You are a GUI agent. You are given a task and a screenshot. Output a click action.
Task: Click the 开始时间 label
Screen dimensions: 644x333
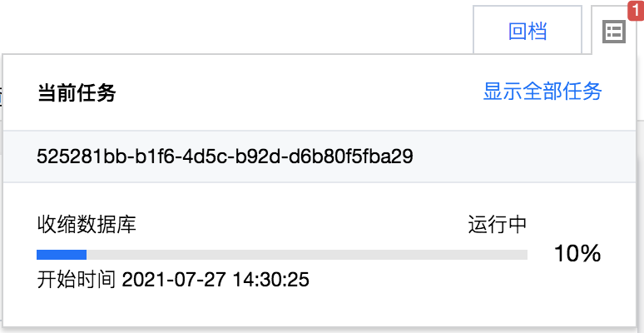pyautogui.click(x=76, y=280)
